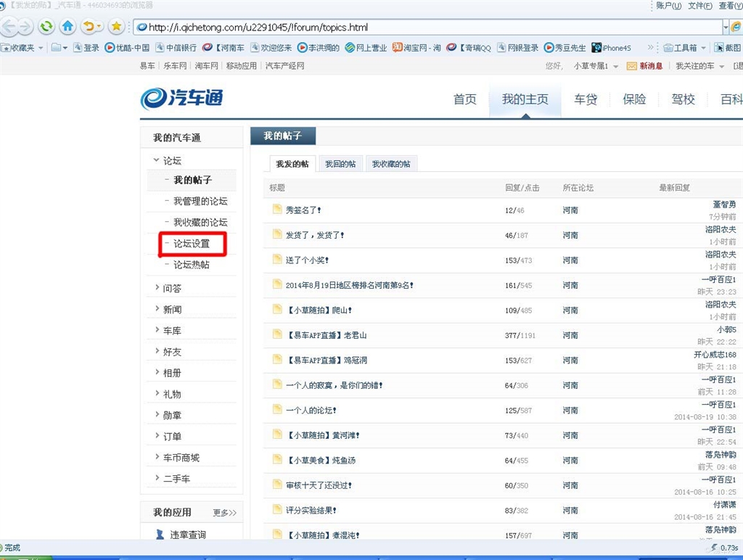Switch to the 我收藏的帖 tab

pyautogui.click(x=391, y=164)
